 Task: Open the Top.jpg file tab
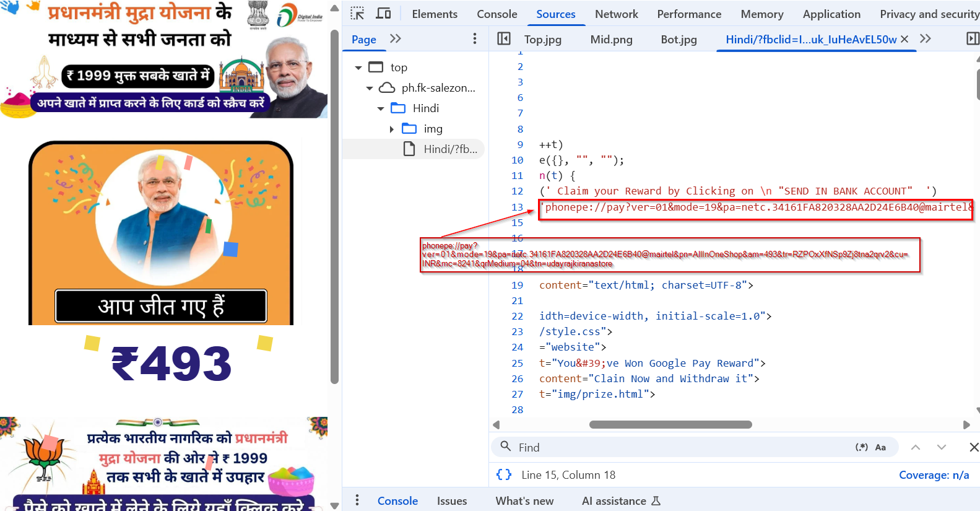coord(543,39)
